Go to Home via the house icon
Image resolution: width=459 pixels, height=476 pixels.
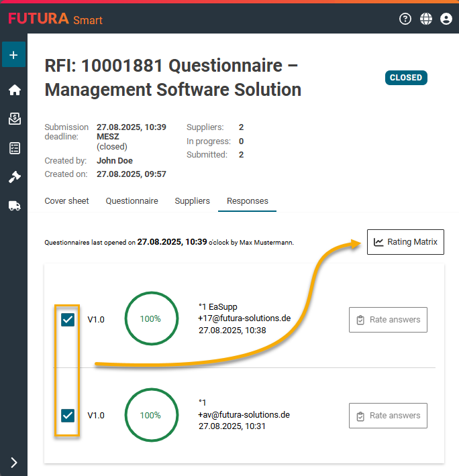coord(14,91)
